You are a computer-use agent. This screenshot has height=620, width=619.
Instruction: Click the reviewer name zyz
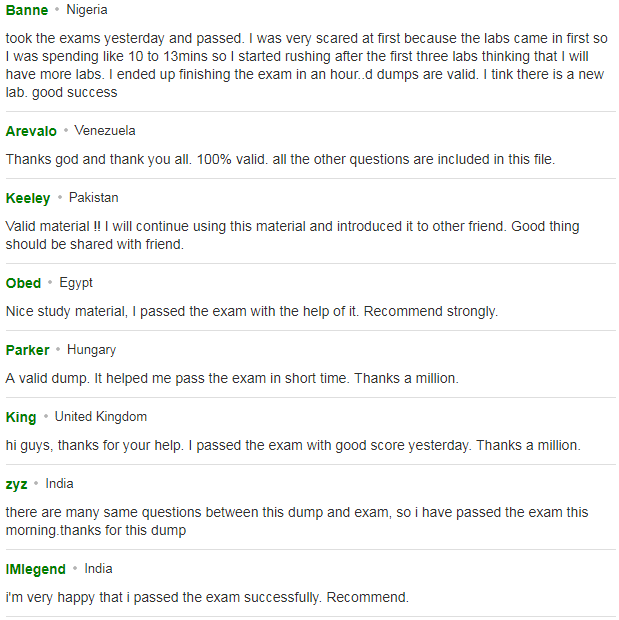16,484
